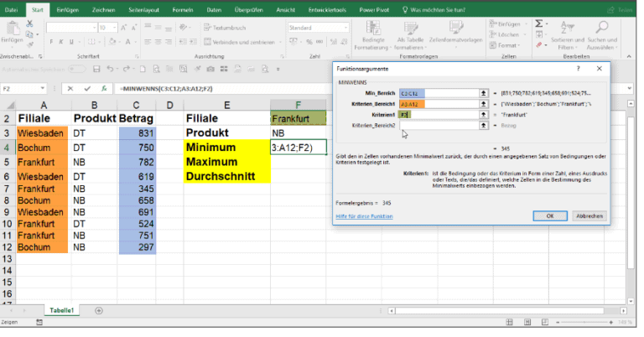Toggle bold F formatting
Screen dimensions: 644x337
(x=51, y=41)
